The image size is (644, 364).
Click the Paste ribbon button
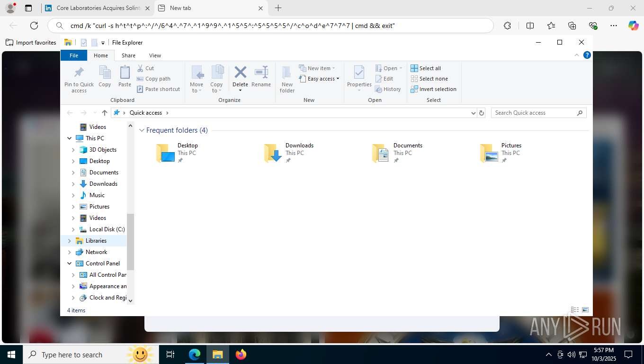coord(125,77)
